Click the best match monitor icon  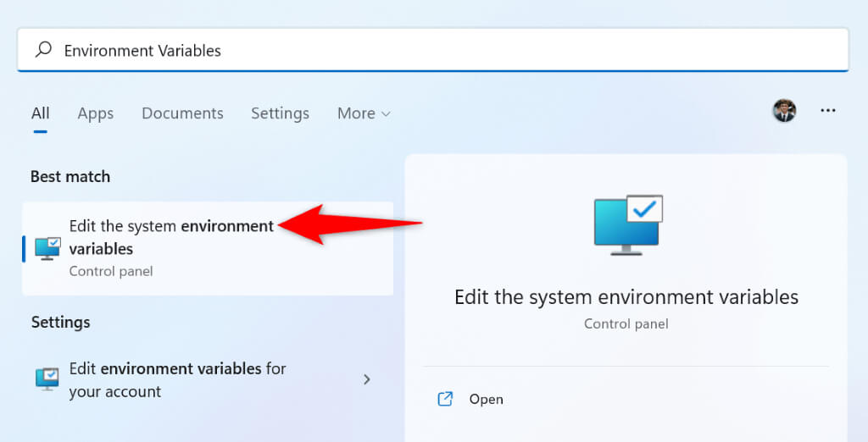tap(47, 248)
